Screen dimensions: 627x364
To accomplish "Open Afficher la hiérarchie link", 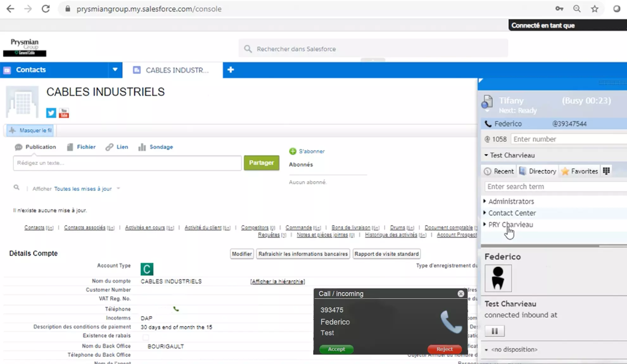I will click(278, 281).
